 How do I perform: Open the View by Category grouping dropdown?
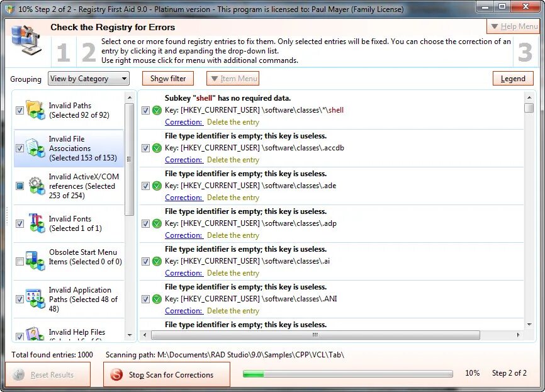pyautogui.click(x=89, y=79)
